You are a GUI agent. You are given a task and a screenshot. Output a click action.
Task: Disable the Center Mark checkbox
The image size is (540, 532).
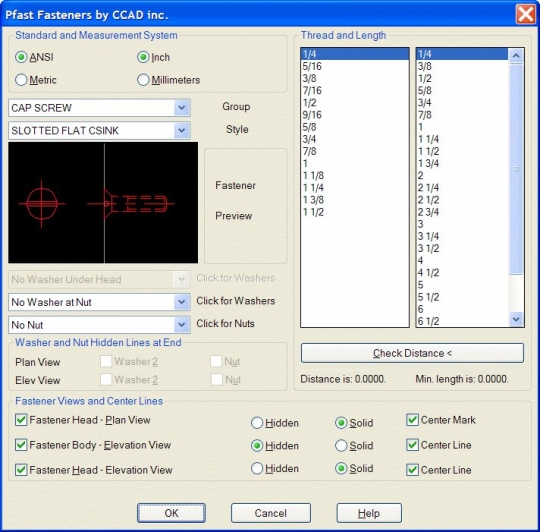(412, 420)
